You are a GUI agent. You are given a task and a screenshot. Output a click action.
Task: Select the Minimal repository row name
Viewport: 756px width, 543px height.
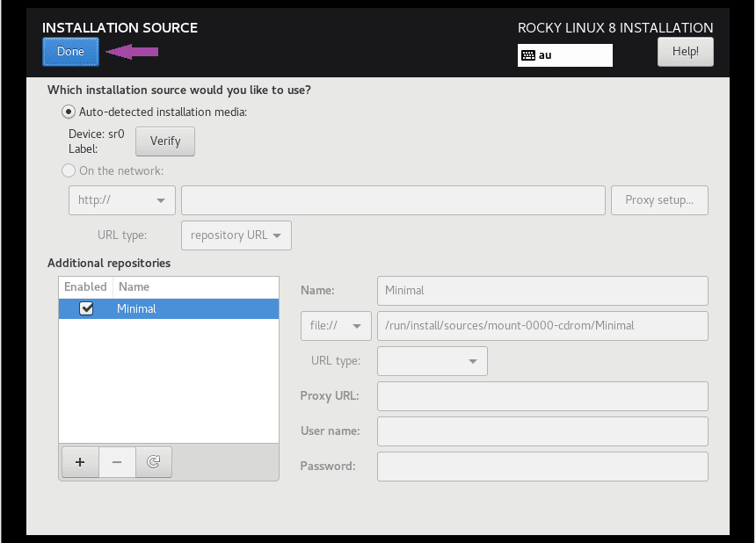tap(136, 308)
